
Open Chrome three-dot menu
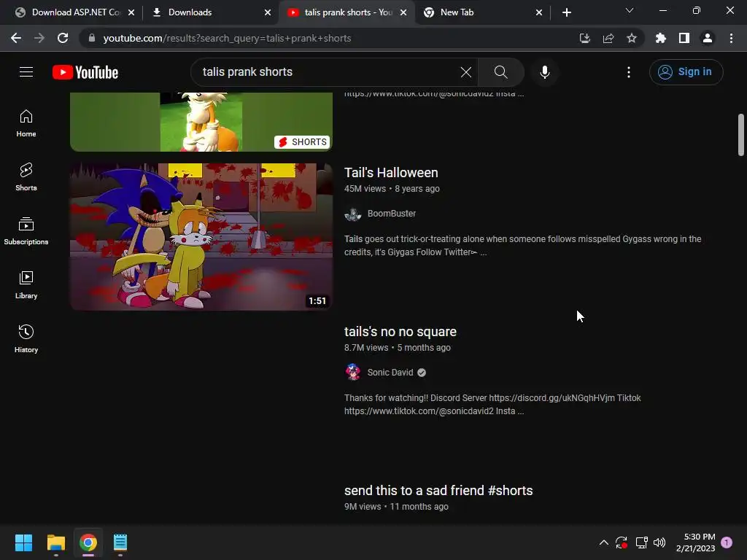coord(731,38)
